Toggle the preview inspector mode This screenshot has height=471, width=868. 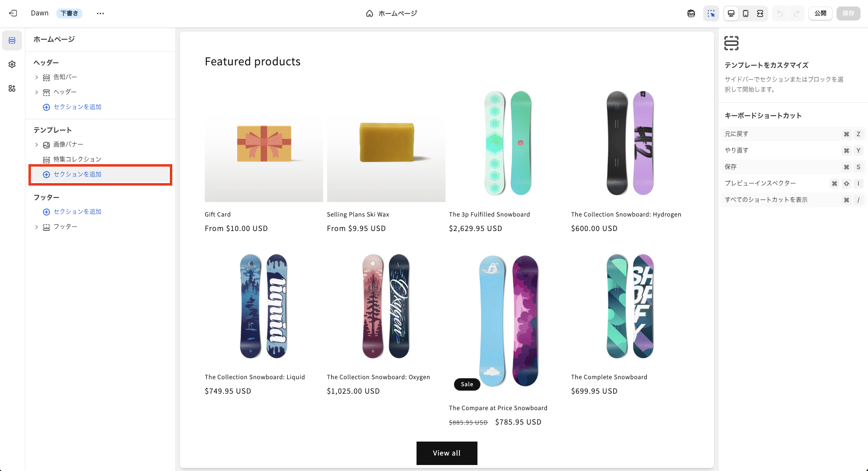pyautogui.click(x=711, y=13)
